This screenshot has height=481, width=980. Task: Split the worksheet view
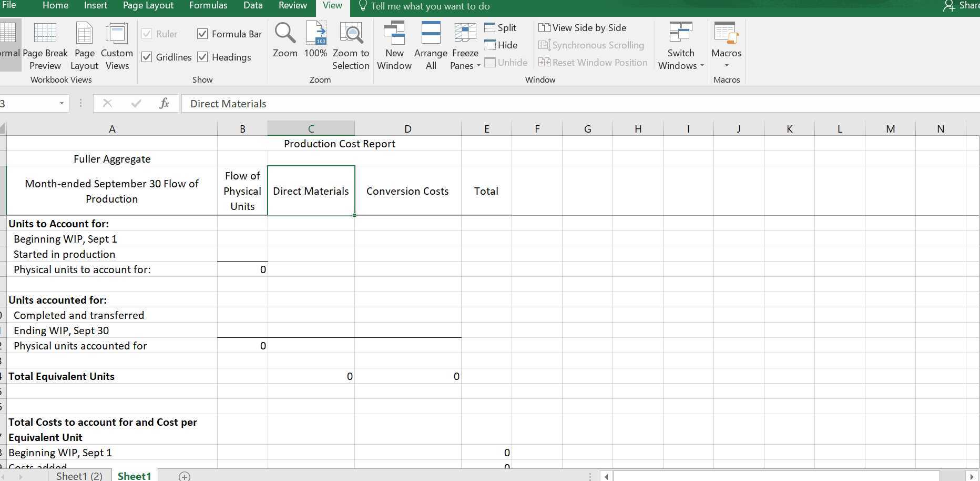pos(501,27)
